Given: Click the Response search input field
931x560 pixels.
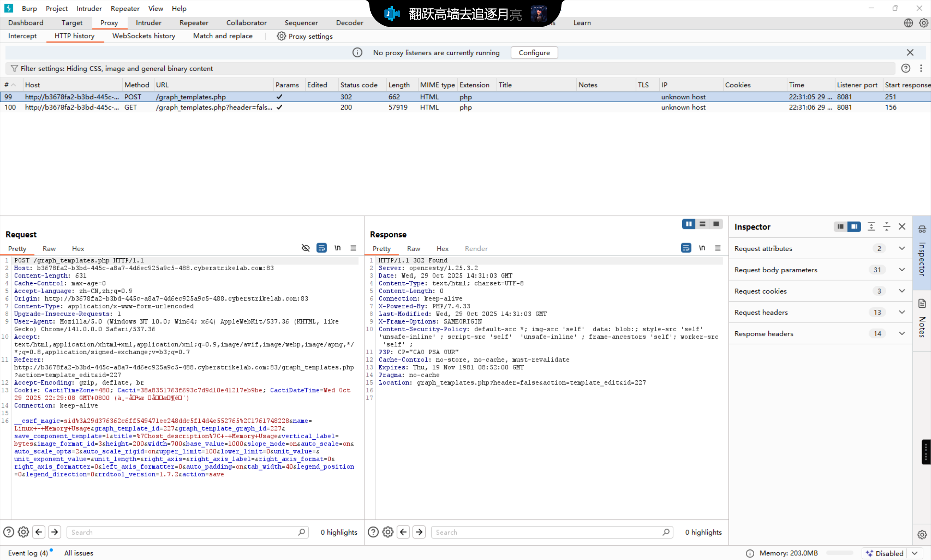Looking at the screenshot, I should tap(547, 532).
